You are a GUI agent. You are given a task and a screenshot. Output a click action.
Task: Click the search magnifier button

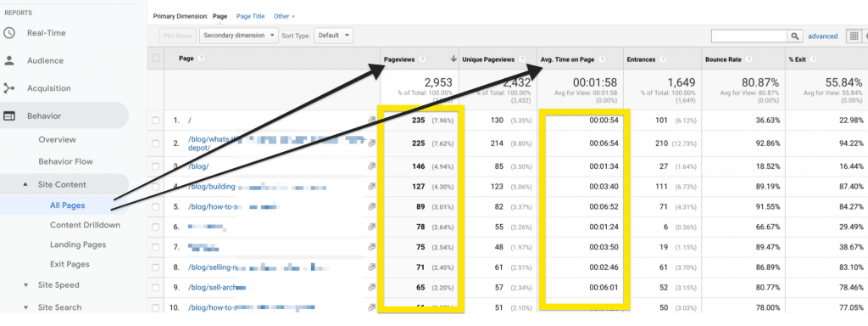795,36
